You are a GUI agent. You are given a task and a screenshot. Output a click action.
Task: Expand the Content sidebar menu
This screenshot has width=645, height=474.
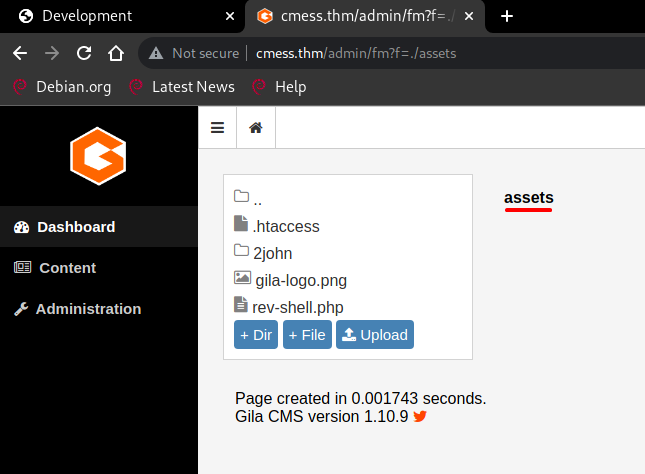(67, 268)
